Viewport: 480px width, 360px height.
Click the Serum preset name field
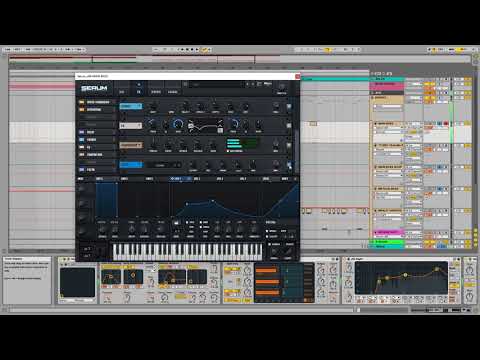(x=217, y=85)
